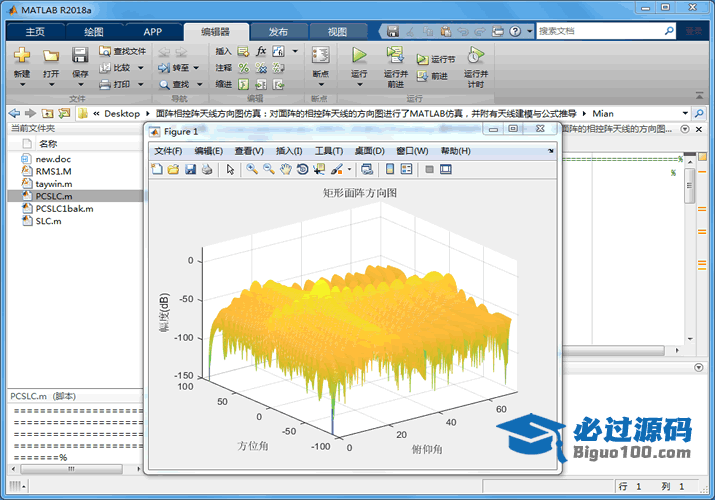Open New (新建) dropdown arrow
Image resolution: width=715 pixels, height=500 pixels.
[x=21, y=85]
